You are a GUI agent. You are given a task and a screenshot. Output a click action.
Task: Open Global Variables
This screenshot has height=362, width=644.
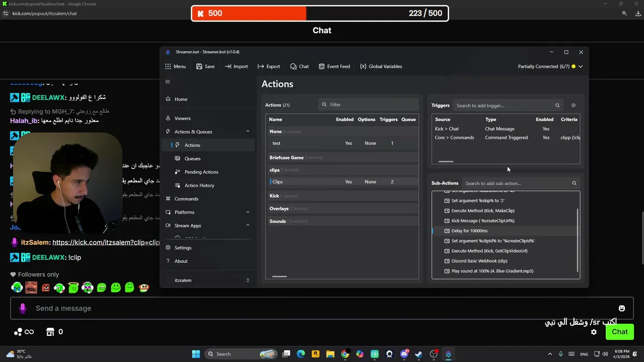381,66
